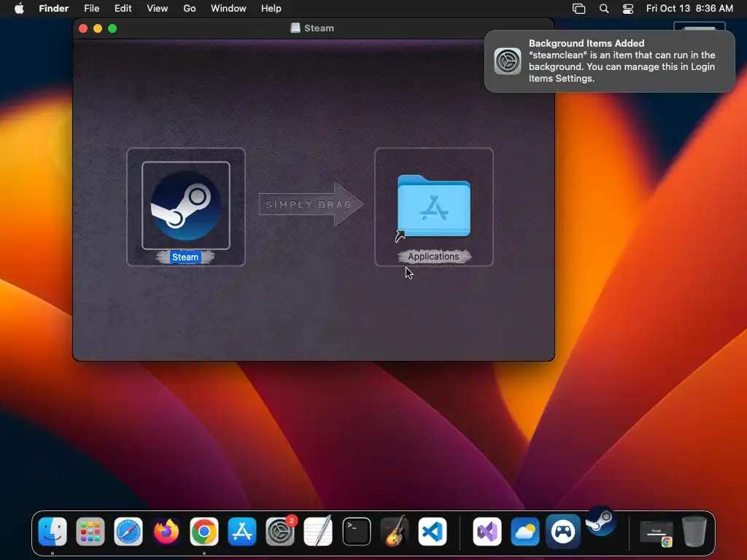747x560 pixels.
Task: Click the Steam disk icon in title bar
Action: point(295,28)
